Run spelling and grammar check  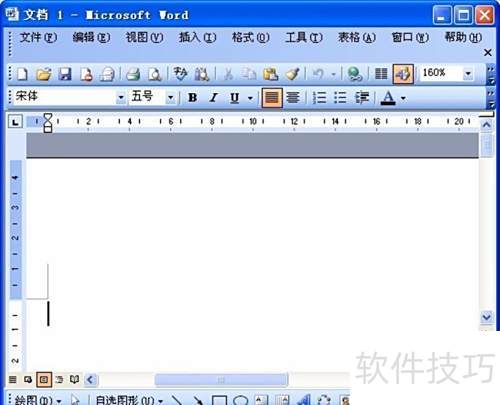pos(181,74)
